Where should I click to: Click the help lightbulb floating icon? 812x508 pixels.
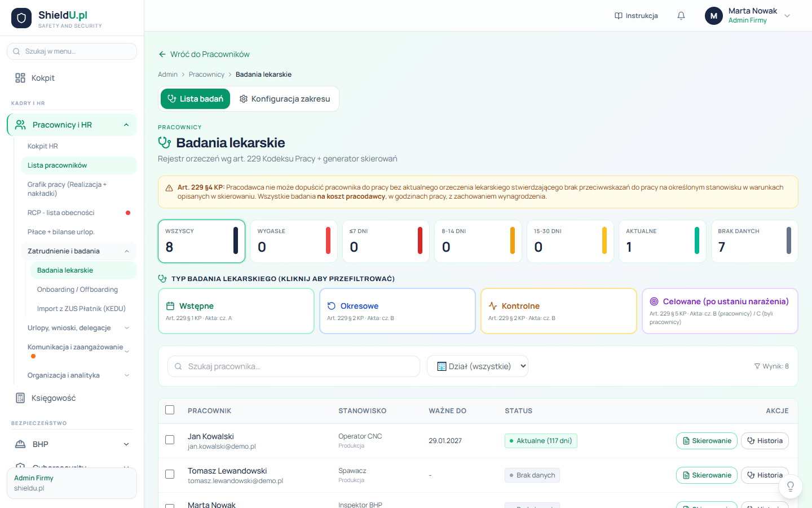point(791,486)
